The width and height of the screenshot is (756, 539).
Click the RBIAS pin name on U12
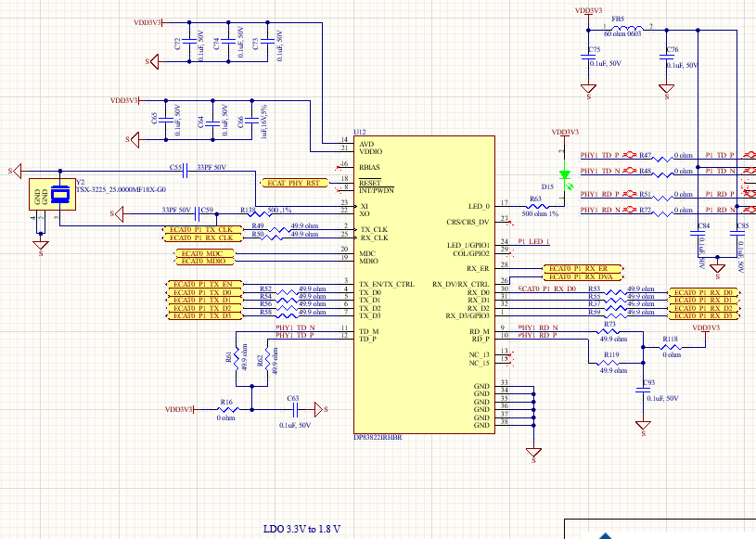coord(370,167)
